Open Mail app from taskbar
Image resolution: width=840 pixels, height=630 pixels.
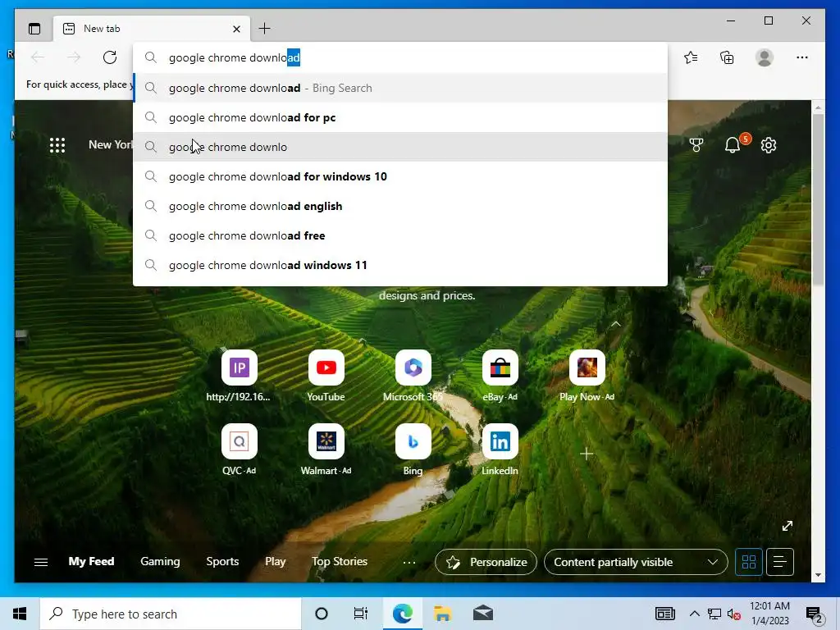point(482,614)
